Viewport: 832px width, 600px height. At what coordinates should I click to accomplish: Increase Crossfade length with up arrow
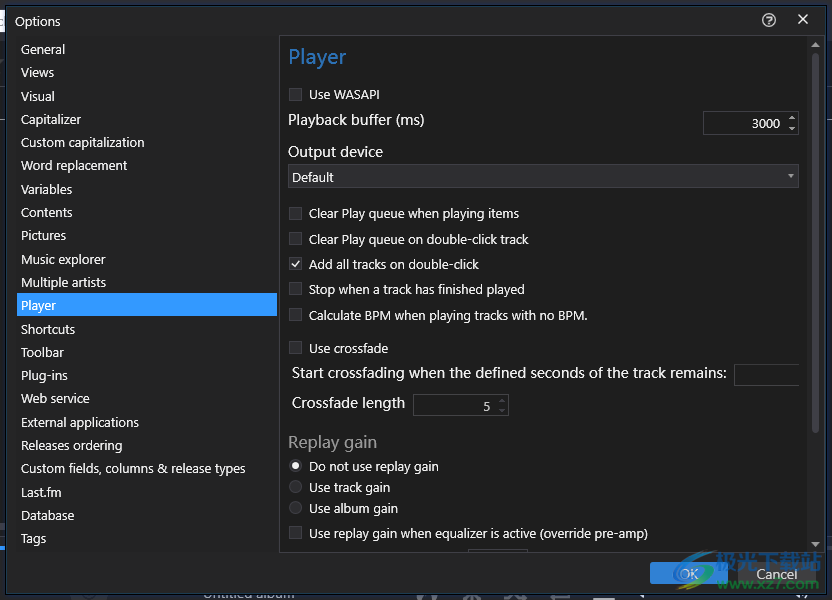(x=502, y=401)
